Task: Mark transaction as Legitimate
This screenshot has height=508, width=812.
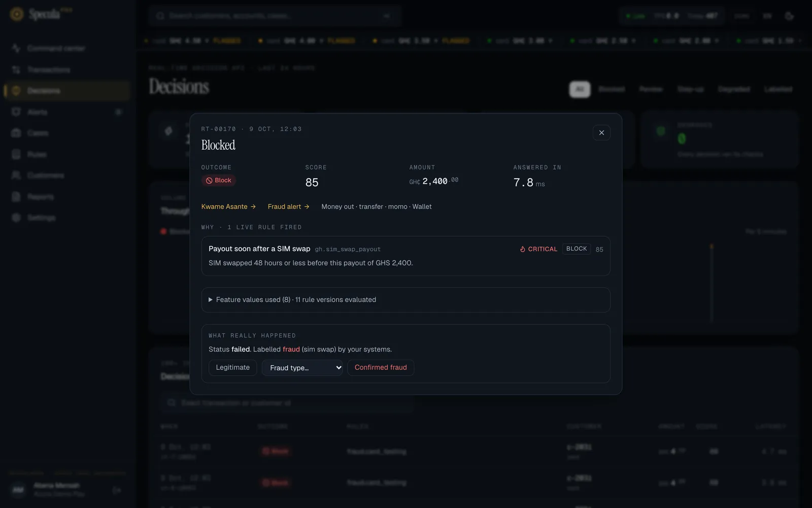Action: [x=232, y=367]
